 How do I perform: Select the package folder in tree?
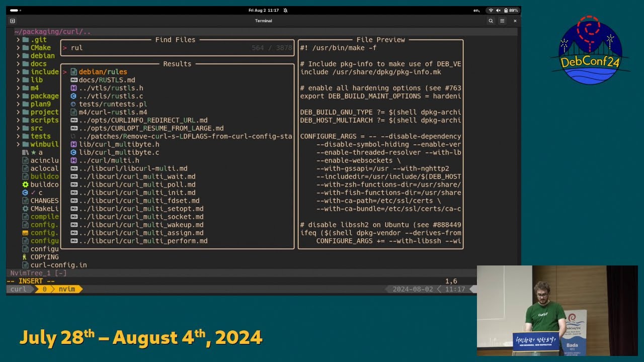point(44,96)
